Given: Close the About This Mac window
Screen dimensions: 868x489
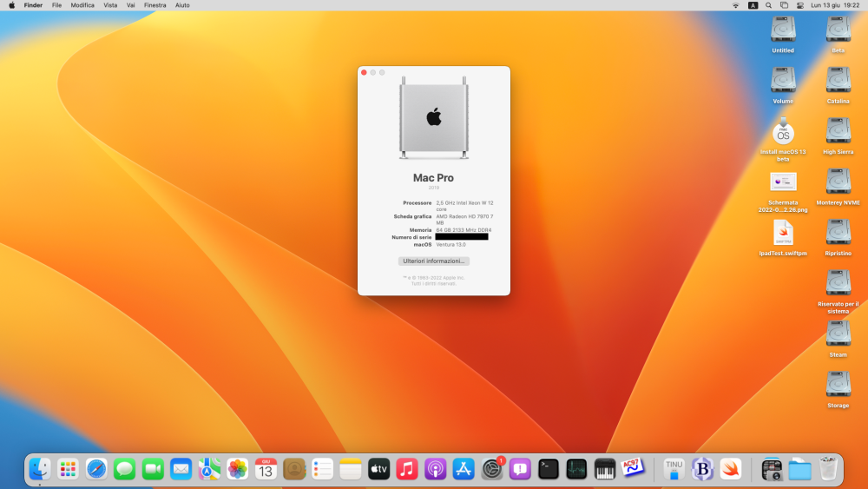Looking at the screenshot, I should (x=364, y=73).
